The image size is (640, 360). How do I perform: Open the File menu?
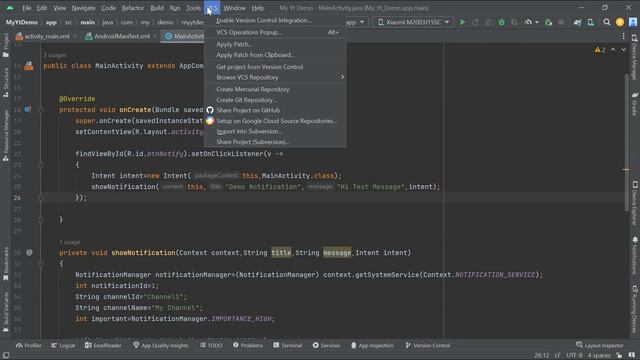point(27,8)
